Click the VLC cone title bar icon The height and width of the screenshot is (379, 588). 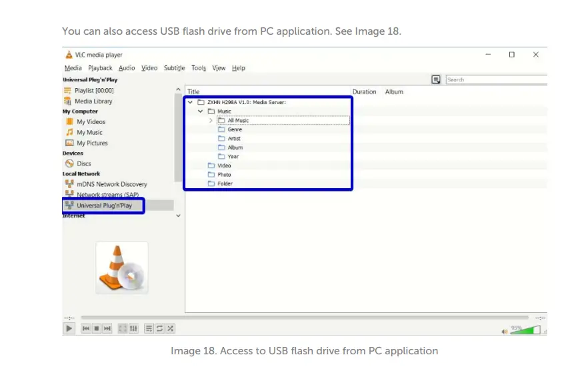click(x=69, y=55)
